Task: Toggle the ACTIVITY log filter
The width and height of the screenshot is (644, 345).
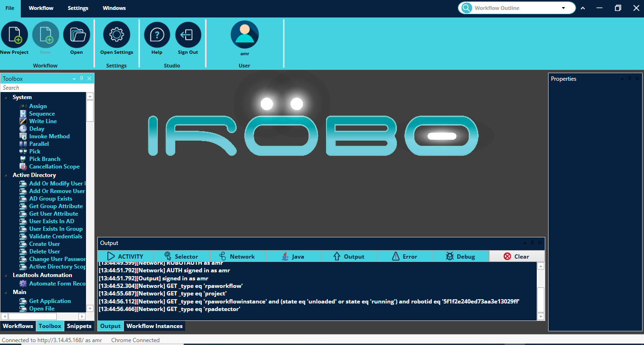Action: click(125, 256)
